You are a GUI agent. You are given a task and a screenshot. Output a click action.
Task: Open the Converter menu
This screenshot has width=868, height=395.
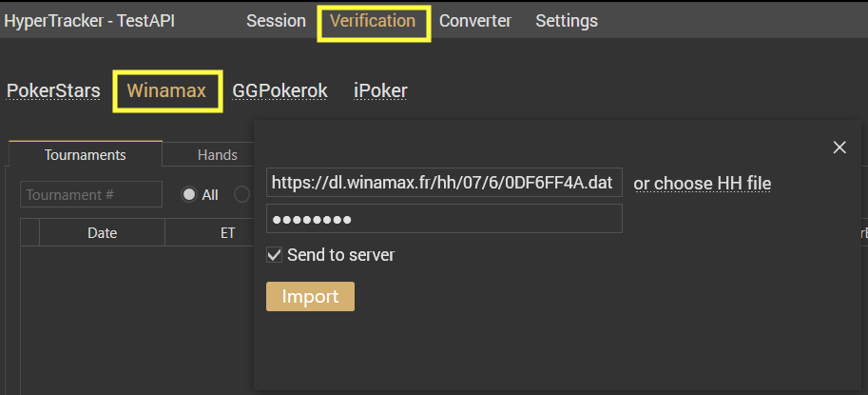(475, 21)
